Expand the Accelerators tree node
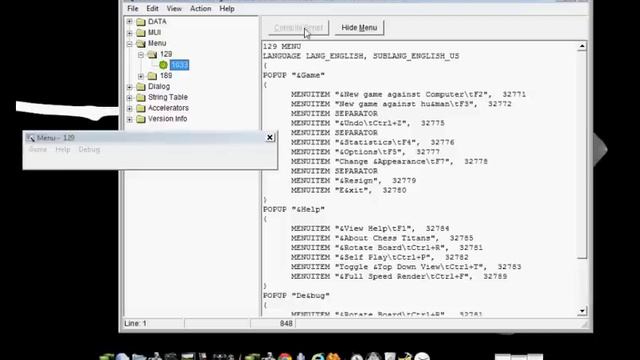640x360 pixels. pyautogui.click(x=129, y=108)
